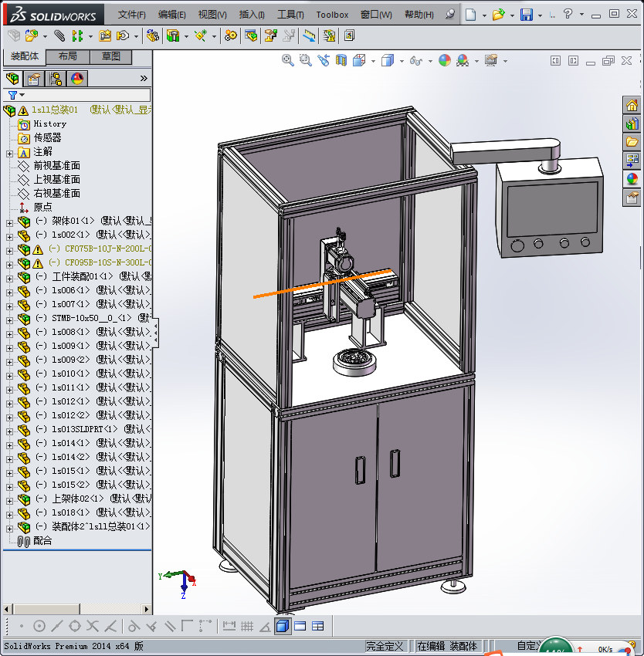Click the Hide/Show Items glasses icon
644x656 pixels.
(415, 61)
